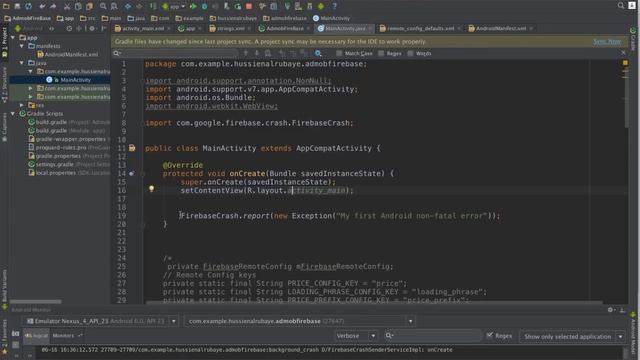Click the Paste icon in toolbar

(x=89, y=6)
